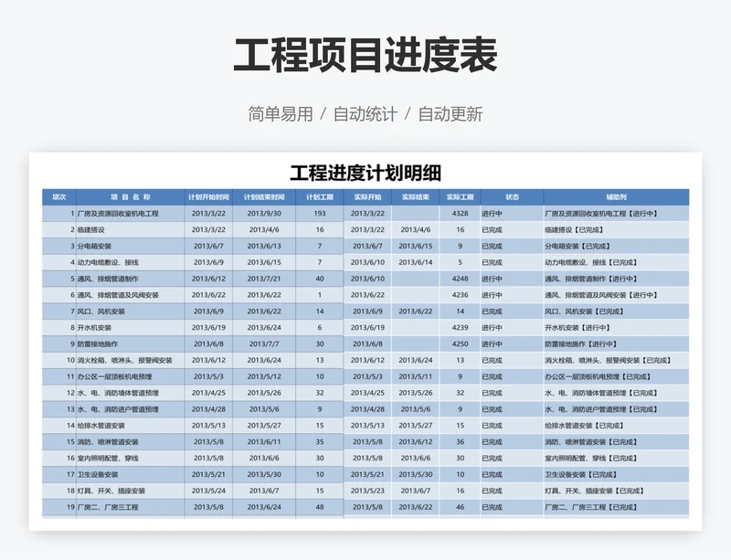Select the 计划开始时间 column header
Viewport: 731px width, 560px height.
pos(208,197)
